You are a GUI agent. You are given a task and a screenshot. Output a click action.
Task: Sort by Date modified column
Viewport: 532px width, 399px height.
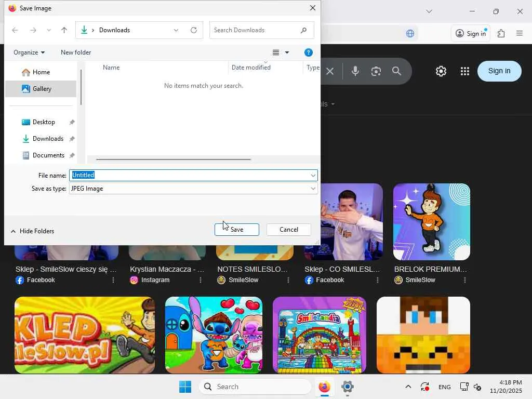[251, 67]
